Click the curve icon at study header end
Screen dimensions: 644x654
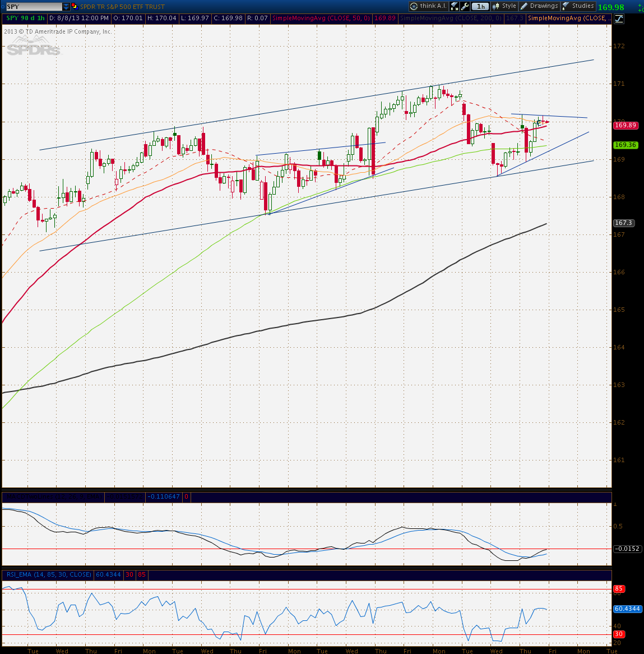(x=619, y=19)
